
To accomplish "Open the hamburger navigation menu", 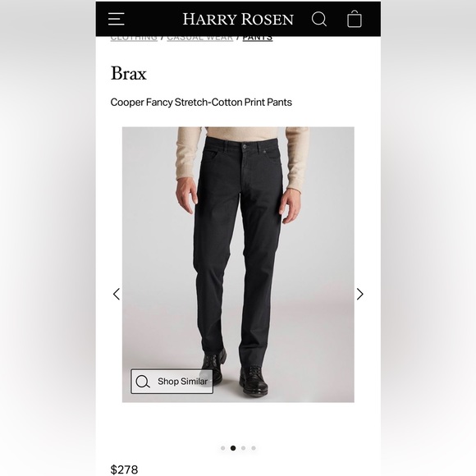I will pyautogui.click(x=117, y=19).
